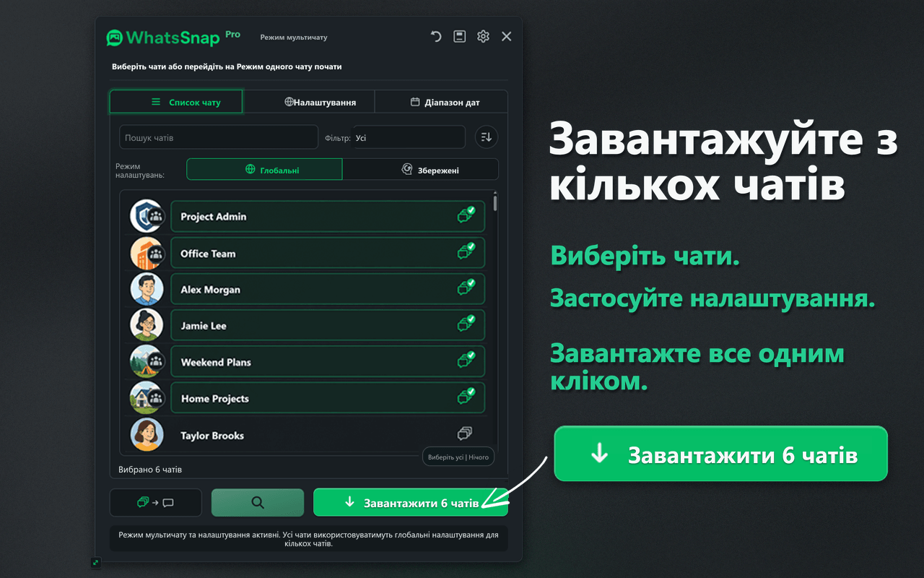Select the Глобальні settings mode
This screenshot has width=924, height=578.
click(x=264, y=170)
